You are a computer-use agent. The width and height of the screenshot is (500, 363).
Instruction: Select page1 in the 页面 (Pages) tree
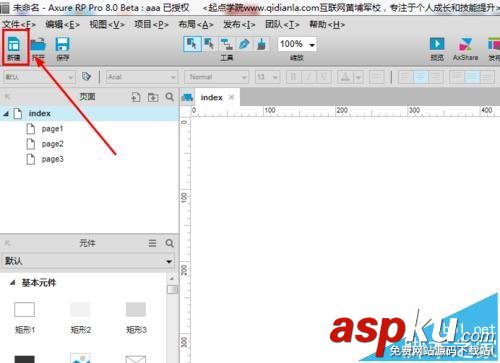[x=52, y=129]
